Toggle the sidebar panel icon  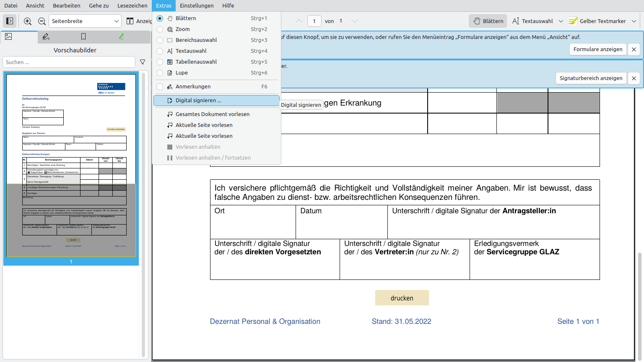tap(10, 21)
